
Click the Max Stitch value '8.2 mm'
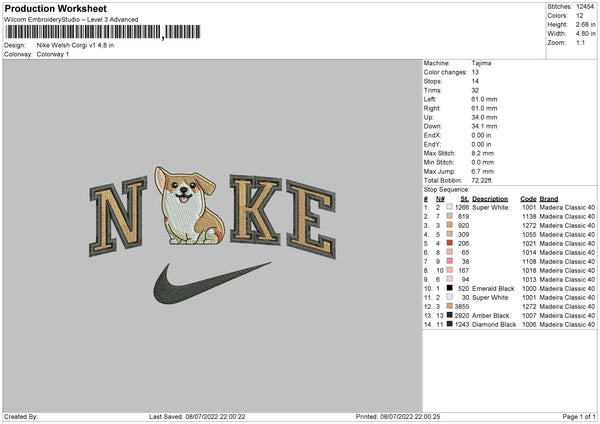[x=483, y=153]
